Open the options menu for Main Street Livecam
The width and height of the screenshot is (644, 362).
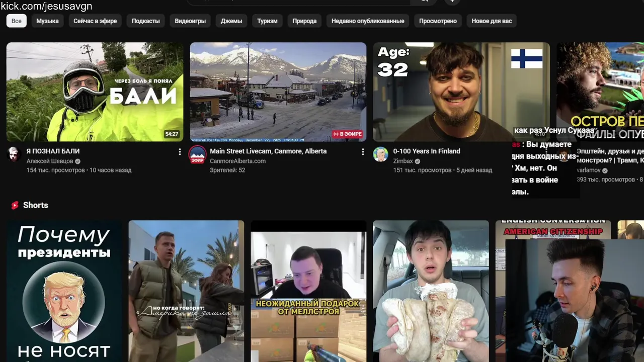click(x=363, y=152)
